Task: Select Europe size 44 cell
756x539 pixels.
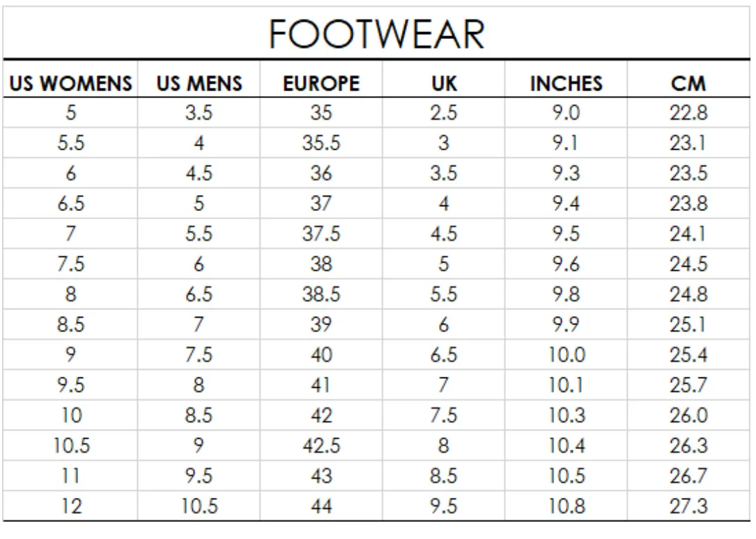Action: 321,506
